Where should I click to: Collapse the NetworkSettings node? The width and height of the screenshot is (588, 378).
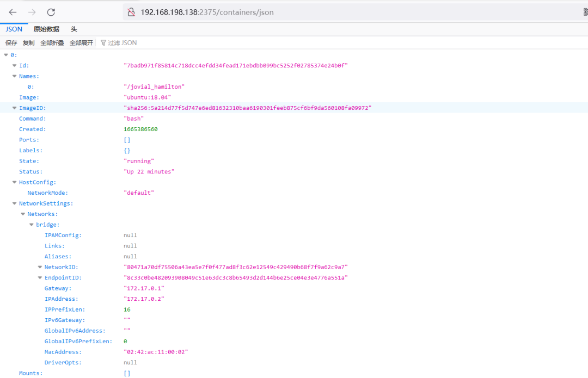pyautogui.click(x=14, y=203)
